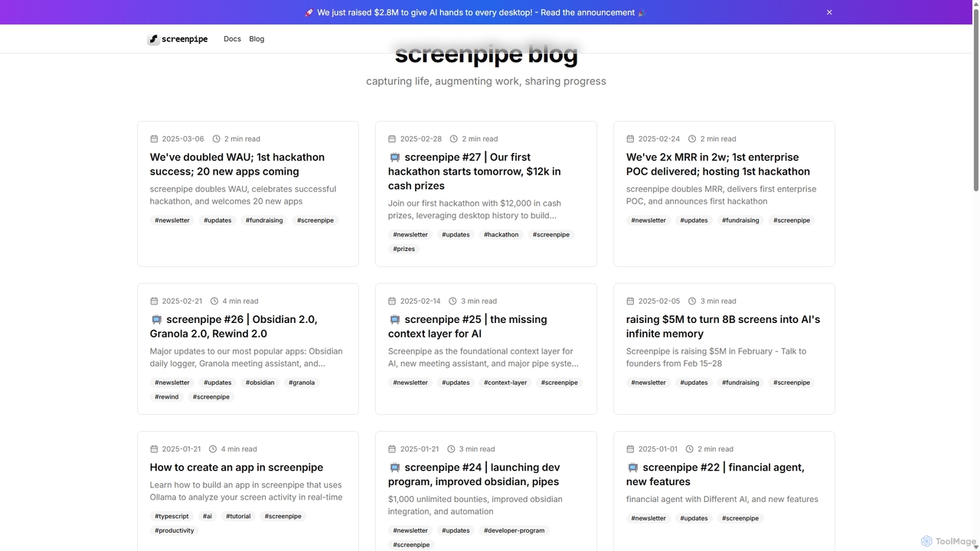Click the 'capturing life, augmenting work' tagline

[486, 81]
